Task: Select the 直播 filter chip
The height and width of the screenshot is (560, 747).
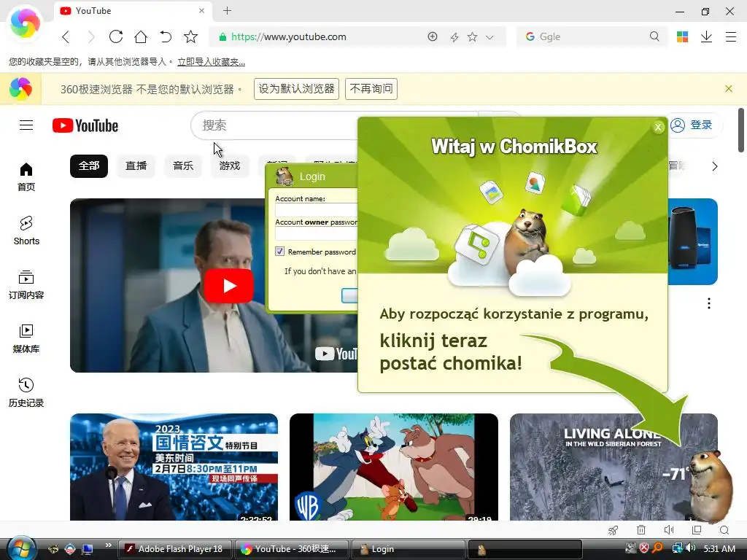Action: coord(136,166)
